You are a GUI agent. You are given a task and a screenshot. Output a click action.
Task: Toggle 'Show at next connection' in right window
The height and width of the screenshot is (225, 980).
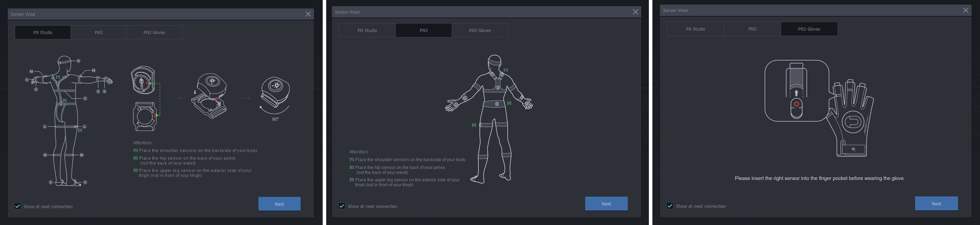tap(670, 206)
